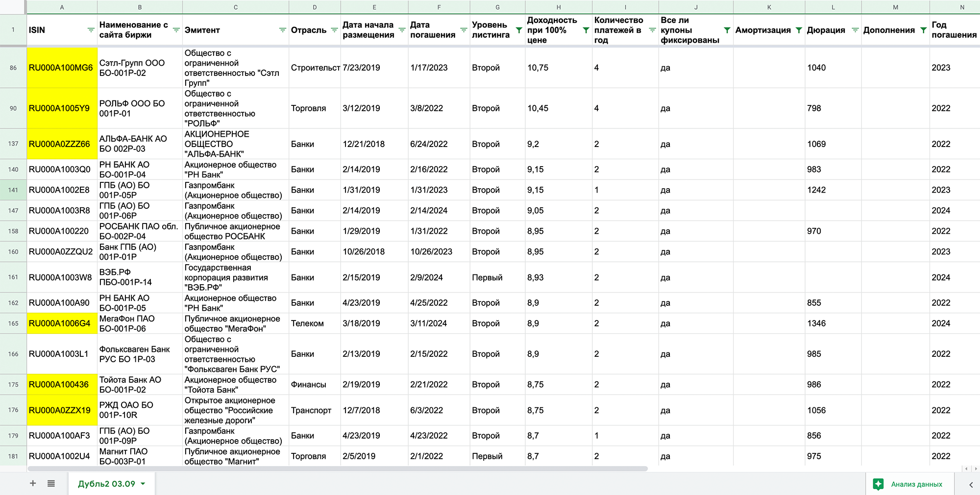Select yield cell 10,45
Screen dimensions: 980x495
click(x=559, y=108)
